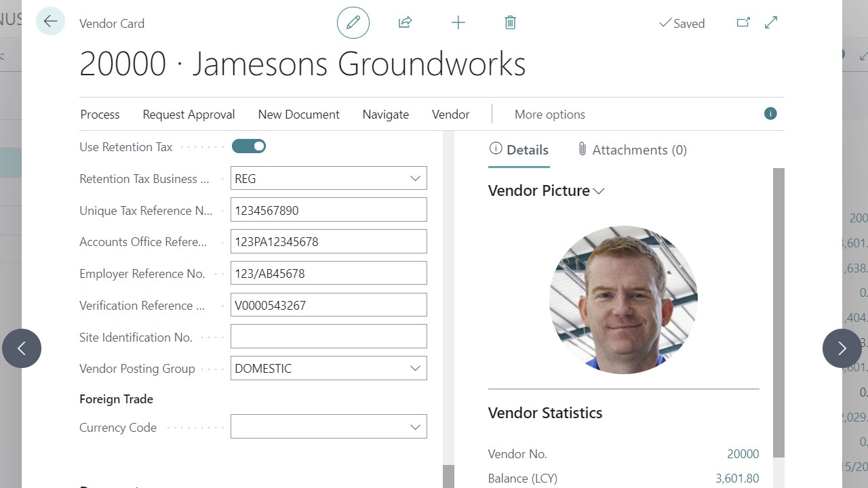868x488 pixels.
Task: Open the Currency Code dropdown
Action: coord(415,427)
